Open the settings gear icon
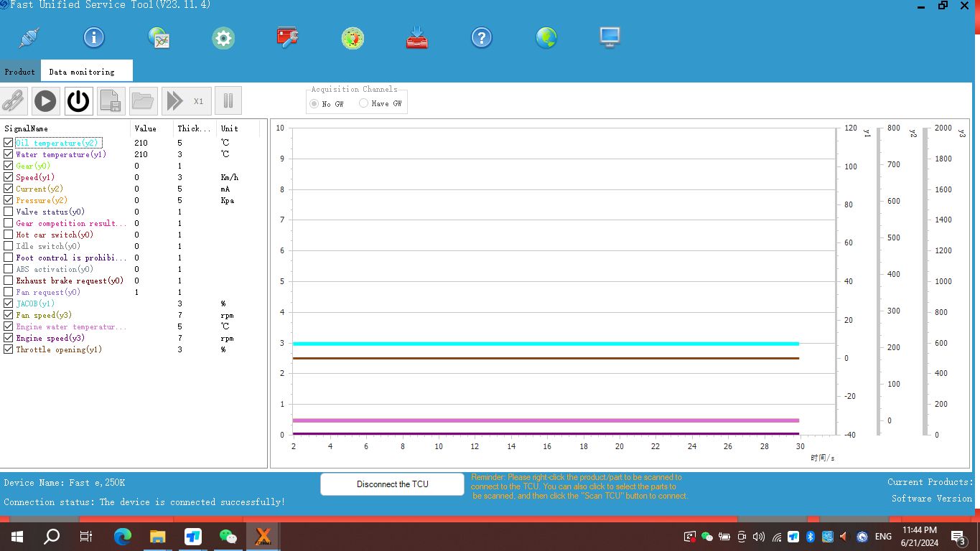 tap(223, 38)
